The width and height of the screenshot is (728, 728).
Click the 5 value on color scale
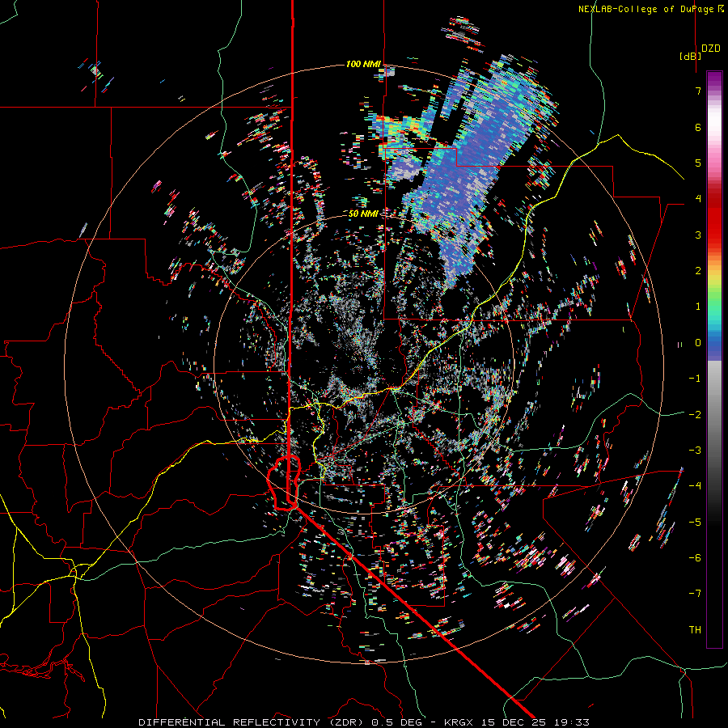(x=698, y=163)
